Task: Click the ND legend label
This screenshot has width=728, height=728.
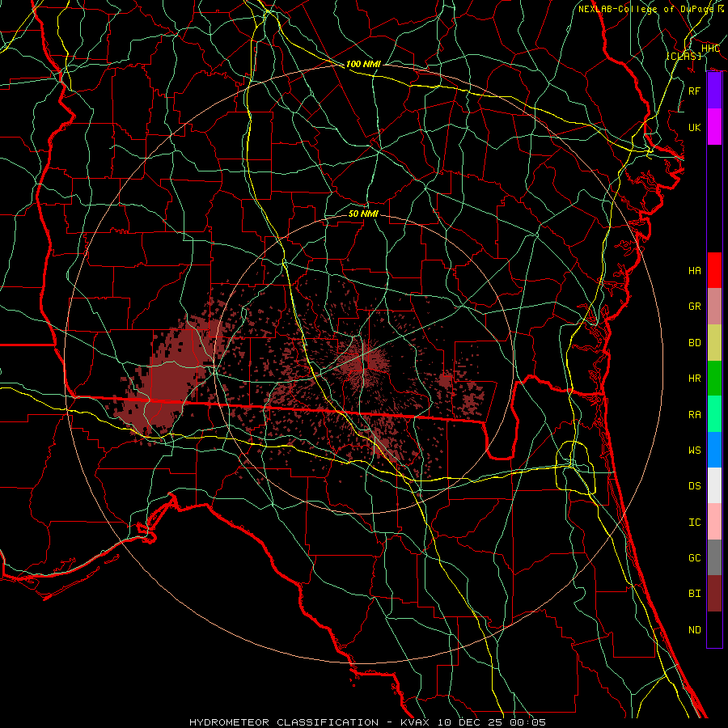Action: (695, 630)
